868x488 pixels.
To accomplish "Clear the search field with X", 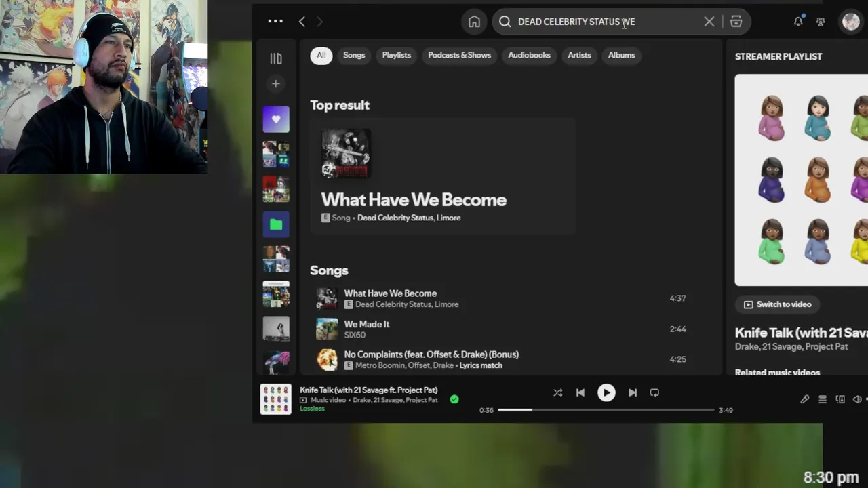I will [709, 22].
